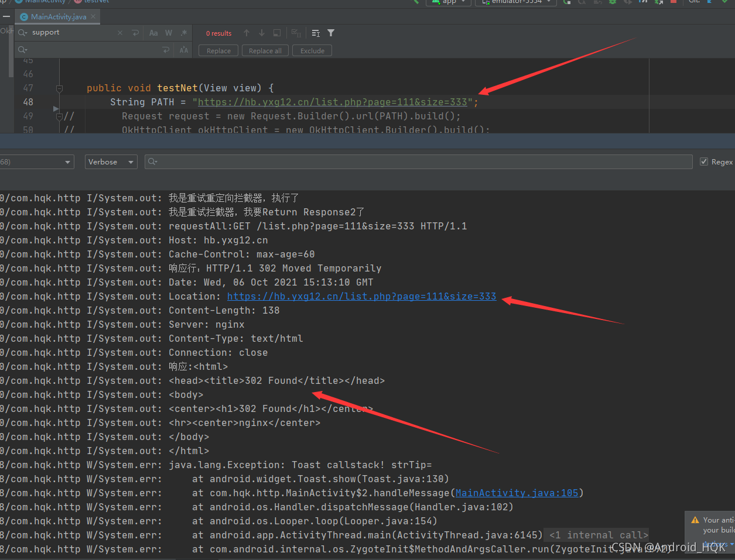Click 'Host: hb.yxg12.cn' log line
The width and height of the screenshot is (735, 560).
pyautogui.click(x=218, y=241)
